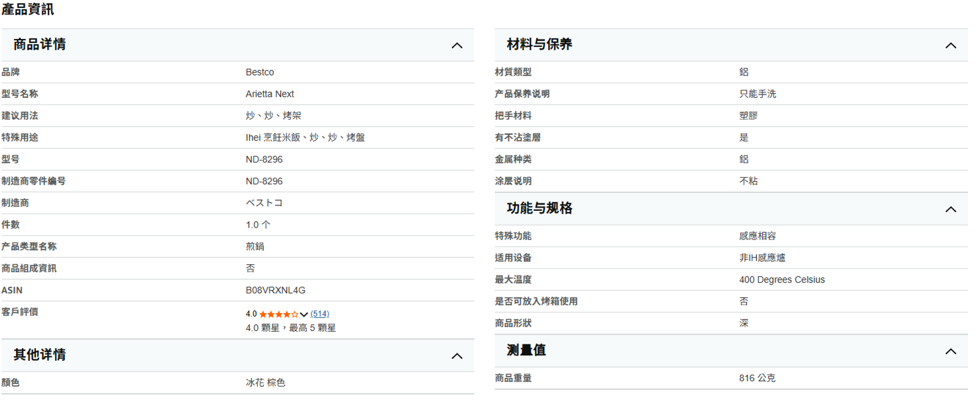Click the 型号 value ND-8296

[x=264, y=159]
